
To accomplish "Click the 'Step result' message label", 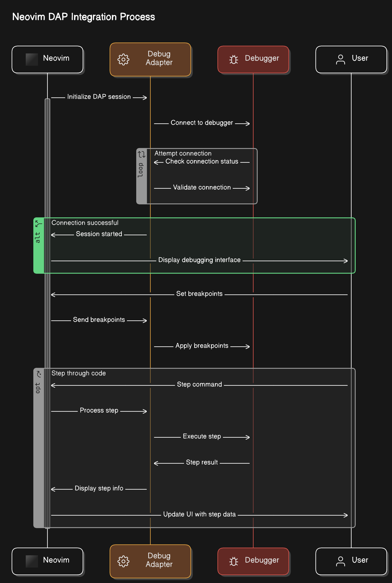I will (x=202, y=462).
